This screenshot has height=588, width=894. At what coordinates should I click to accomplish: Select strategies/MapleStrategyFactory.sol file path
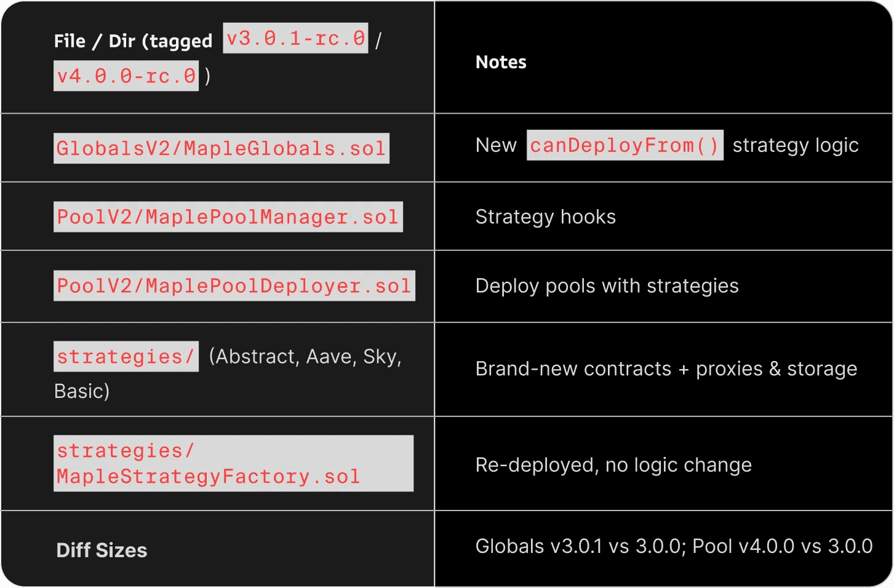click(x=234, y=464)
